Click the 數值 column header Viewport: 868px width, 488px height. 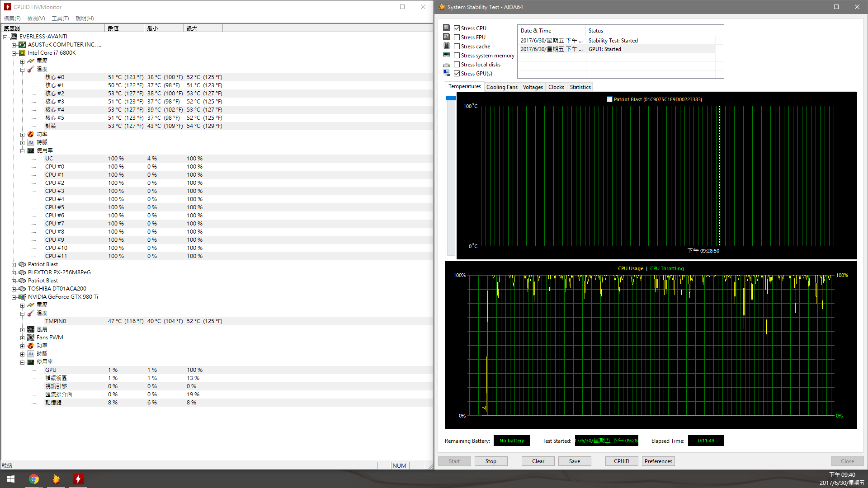(124, 28)
